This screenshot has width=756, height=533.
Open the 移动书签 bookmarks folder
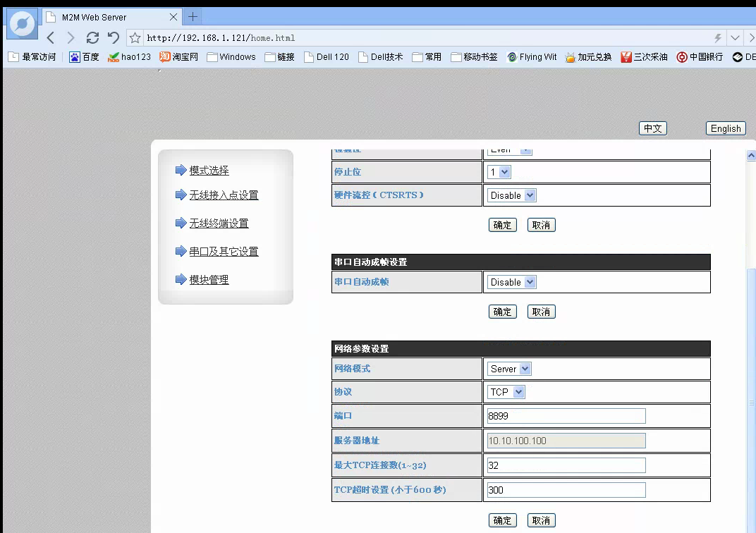pos(475,57)
